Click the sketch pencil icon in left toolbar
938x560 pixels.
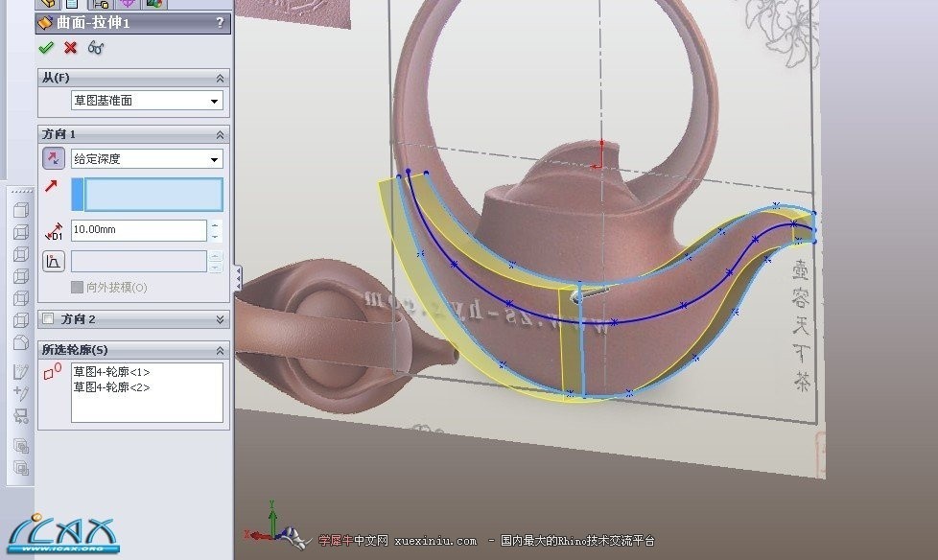[21, 371]
